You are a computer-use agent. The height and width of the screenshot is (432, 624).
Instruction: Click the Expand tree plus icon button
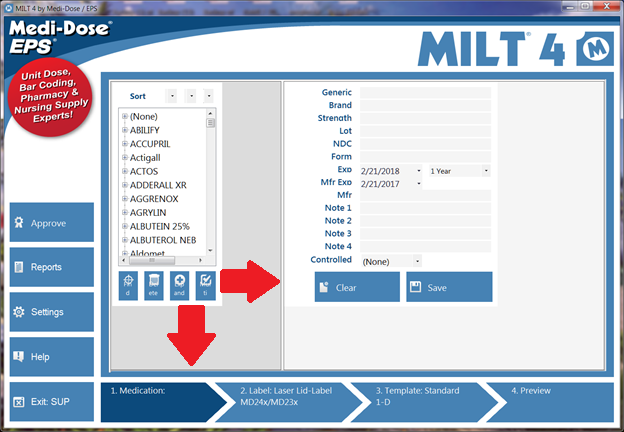[x=179, y=286]
